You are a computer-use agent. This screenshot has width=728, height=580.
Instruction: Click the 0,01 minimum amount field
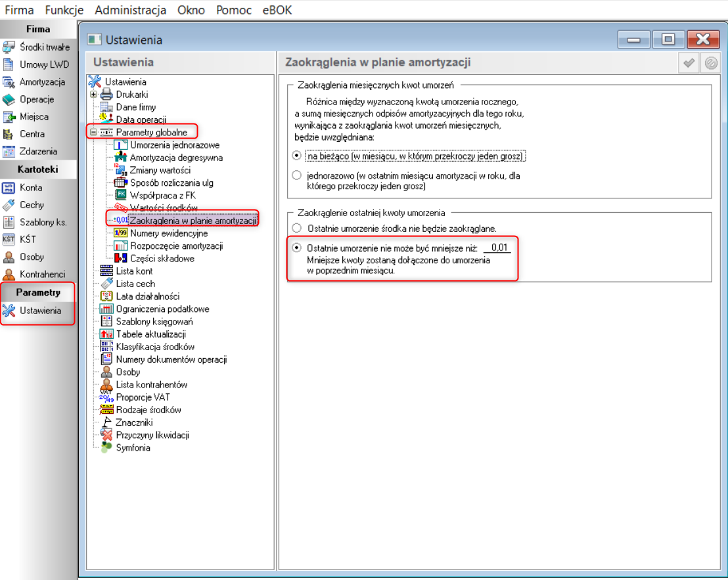(497, 248)
